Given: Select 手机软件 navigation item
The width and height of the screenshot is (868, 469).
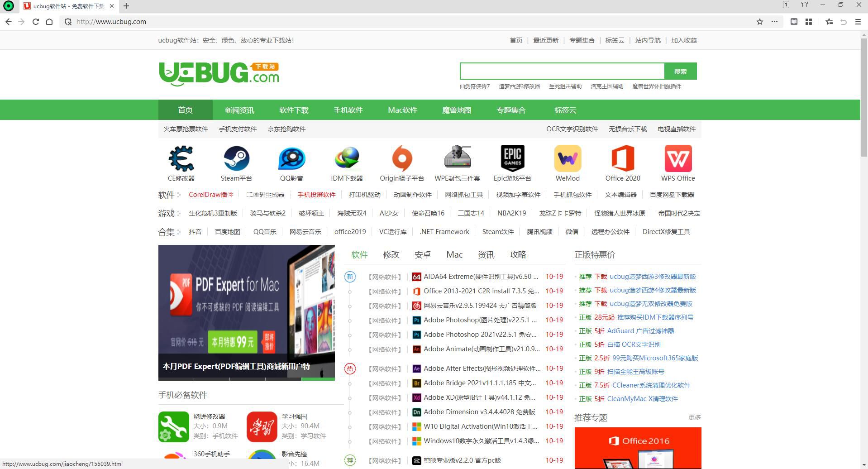Looking at the screenshot, I should [x=348, y=110].
